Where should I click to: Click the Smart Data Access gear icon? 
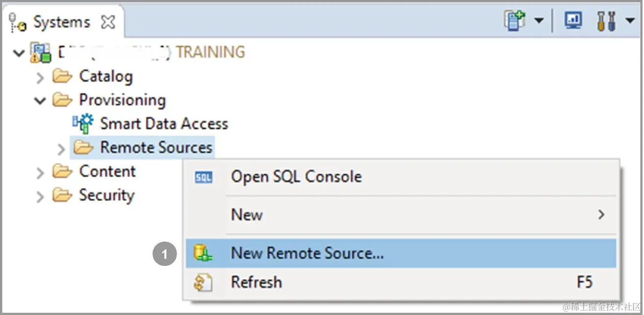click(x=83, y=124)
